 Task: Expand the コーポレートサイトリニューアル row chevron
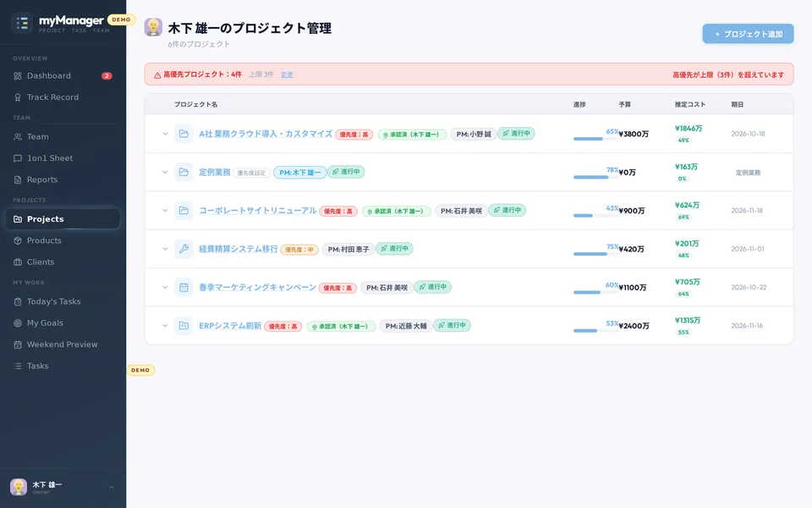click(165, 211)
